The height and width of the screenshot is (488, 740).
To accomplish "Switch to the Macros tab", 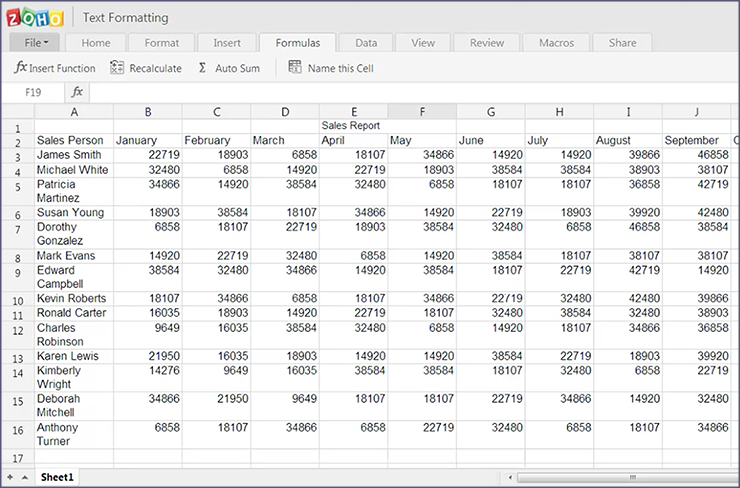I will click(556, 43).
